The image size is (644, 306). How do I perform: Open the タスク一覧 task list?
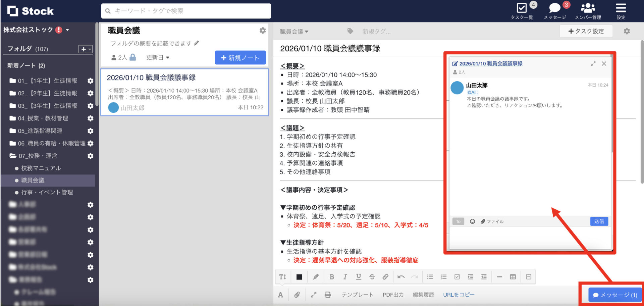[x=522, y=10]
